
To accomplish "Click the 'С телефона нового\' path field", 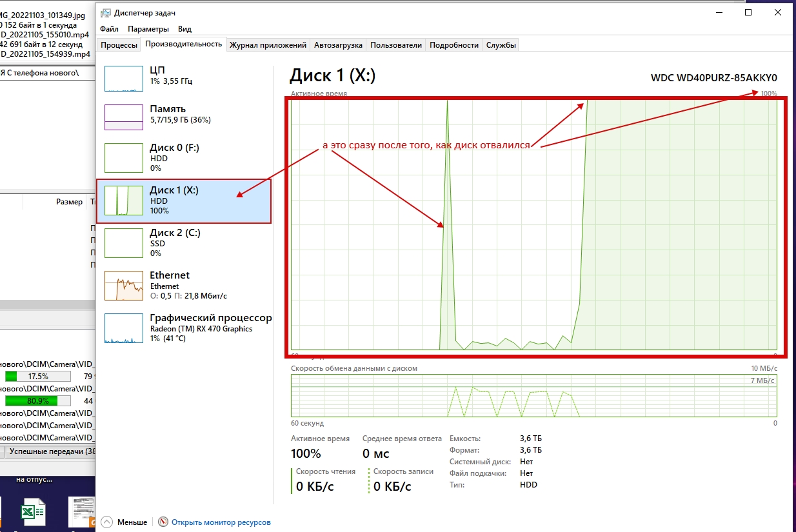I will coord(46,73).
